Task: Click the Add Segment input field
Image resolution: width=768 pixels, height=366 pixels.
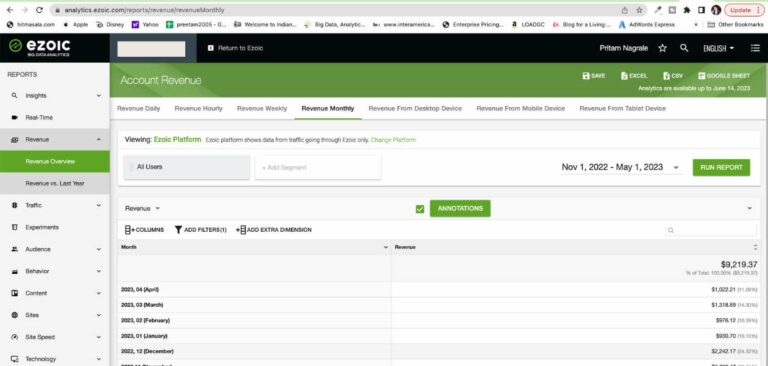Action: 318,168
